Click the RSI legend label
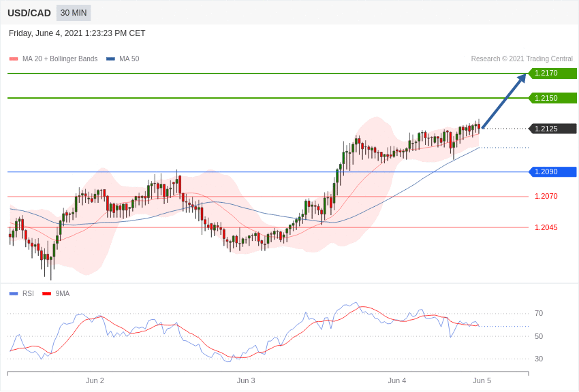 pos(28,293)
